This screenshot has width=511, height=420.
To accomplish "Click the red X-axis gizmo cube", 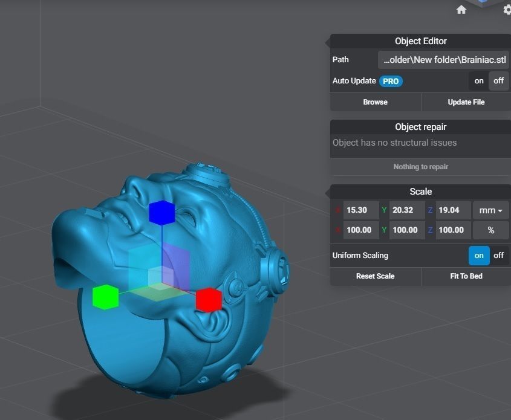I will (209, 300).
